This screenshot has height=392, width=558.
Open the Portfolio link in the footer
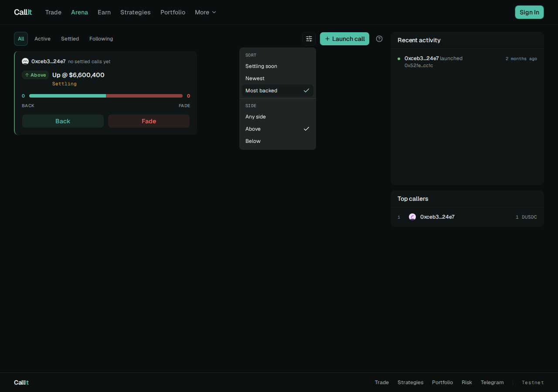442,382
